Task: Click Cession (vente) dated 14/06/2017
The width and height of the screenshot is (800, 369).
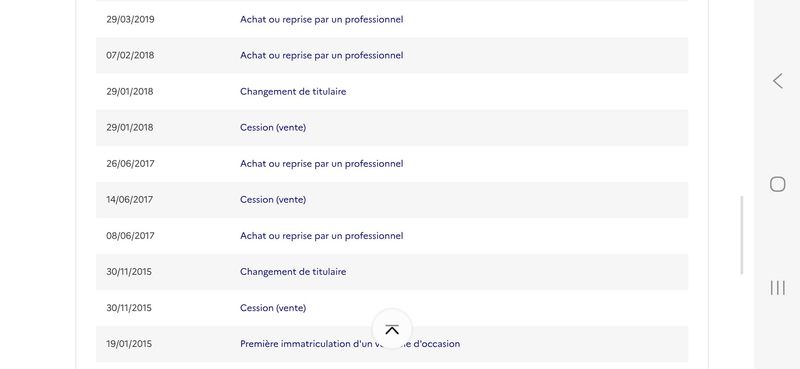Action: 273,200
